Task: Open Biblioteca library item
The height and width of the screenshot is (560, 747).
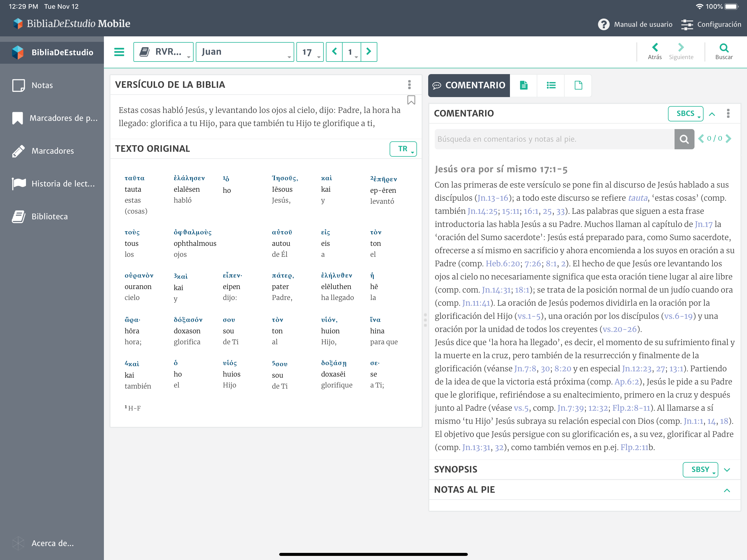Action: pos(52,217)
